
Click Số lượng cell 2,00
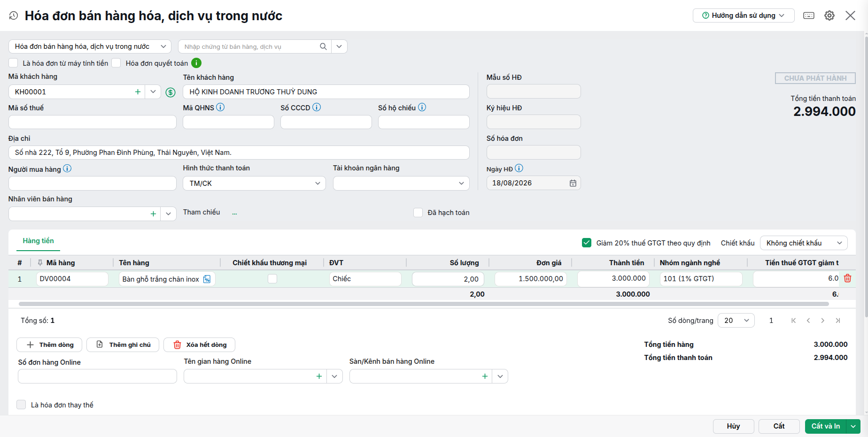(448, 279)
